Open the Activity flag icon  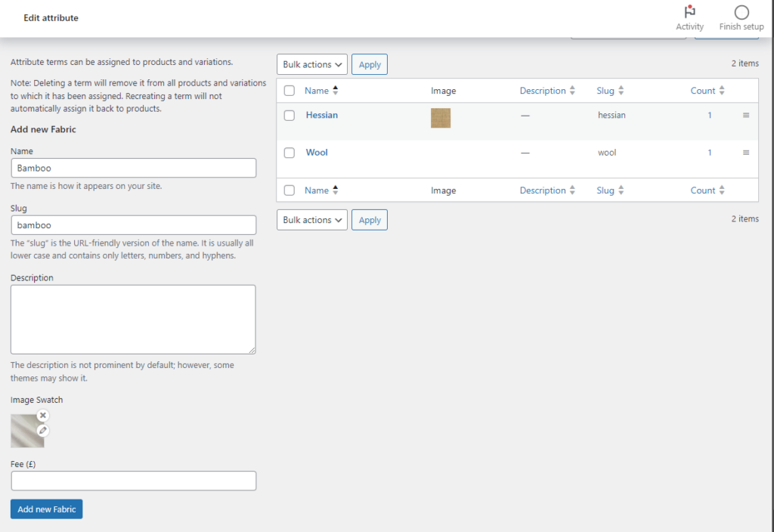689,13
